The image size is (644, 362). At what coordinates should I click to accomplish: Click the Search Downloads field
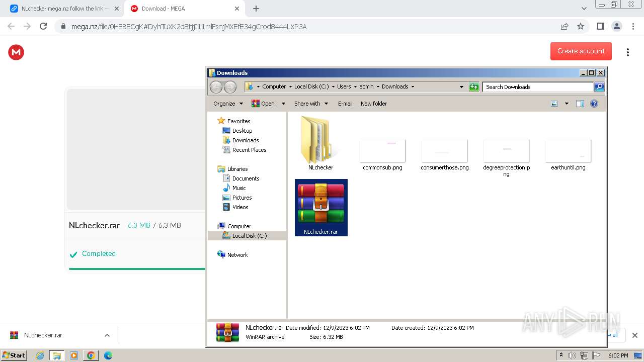[538, 87]
